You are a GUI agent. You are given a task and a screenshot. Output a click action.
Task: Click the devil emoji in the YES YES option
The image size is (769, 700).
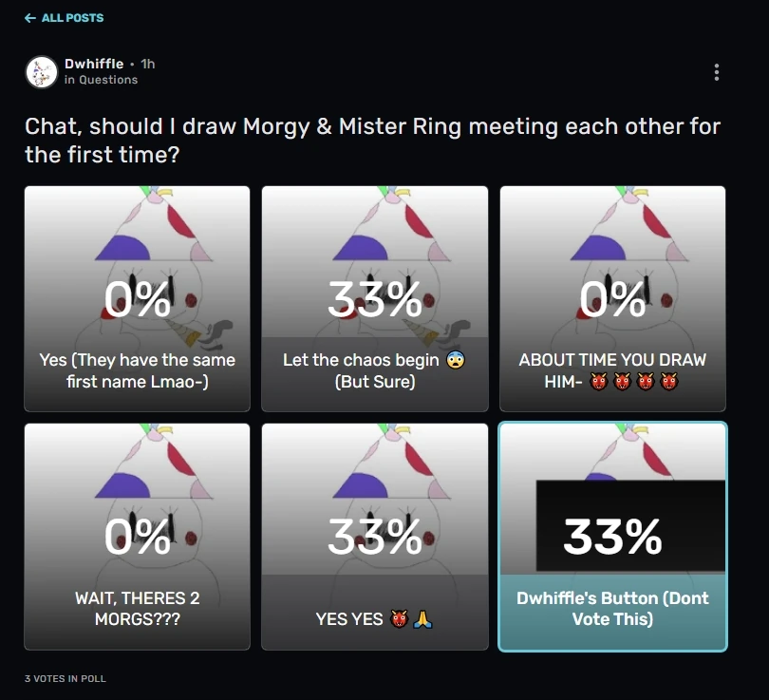coord(398,619)
